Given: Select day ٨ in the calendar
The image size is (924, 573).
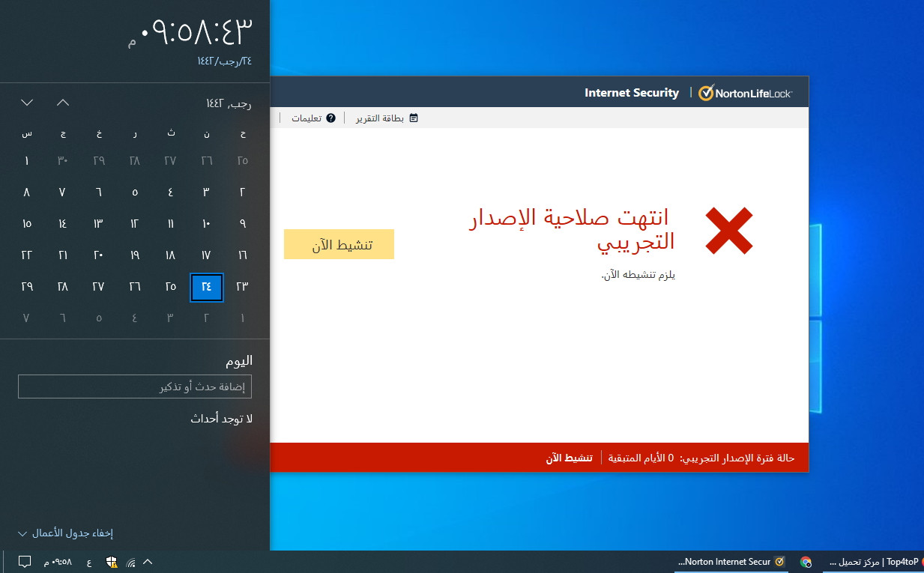Looking at the screenshot, I should 26,192.
